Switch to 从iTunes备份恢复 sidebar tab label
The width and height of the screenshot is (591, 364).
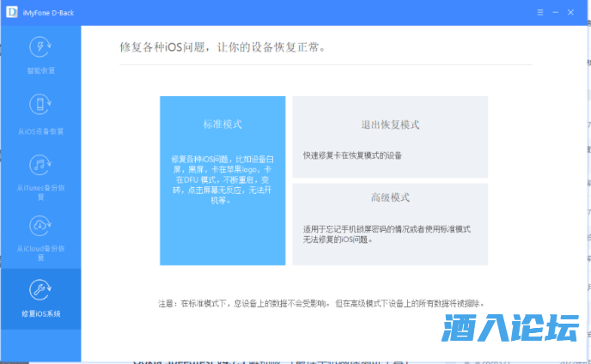click(x=40, y=191)
